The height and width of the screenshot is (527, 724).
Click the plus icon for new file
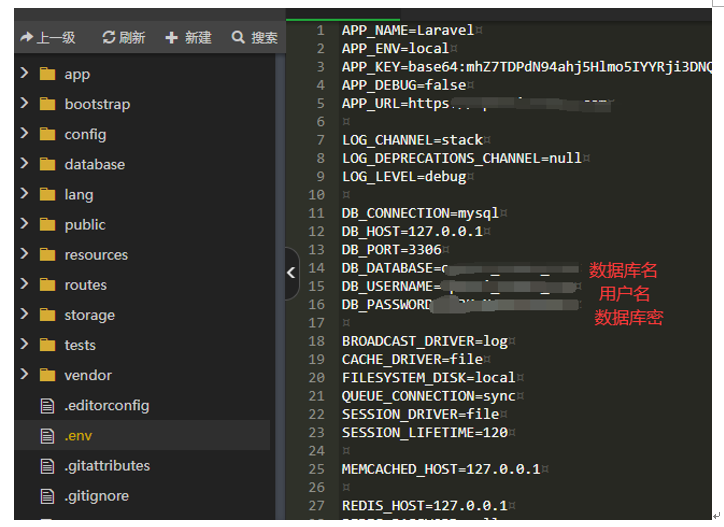point(172,37)
